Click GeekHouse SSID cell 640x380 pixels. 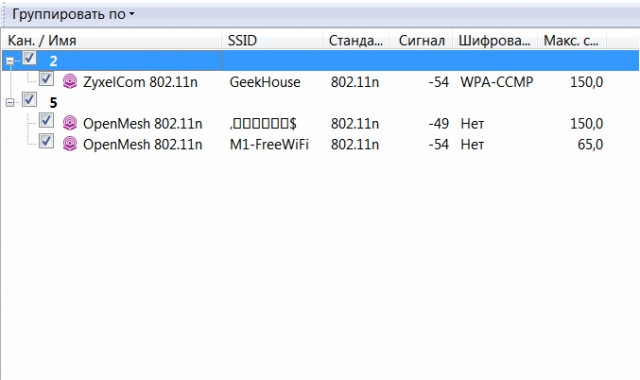pos(265,82)
